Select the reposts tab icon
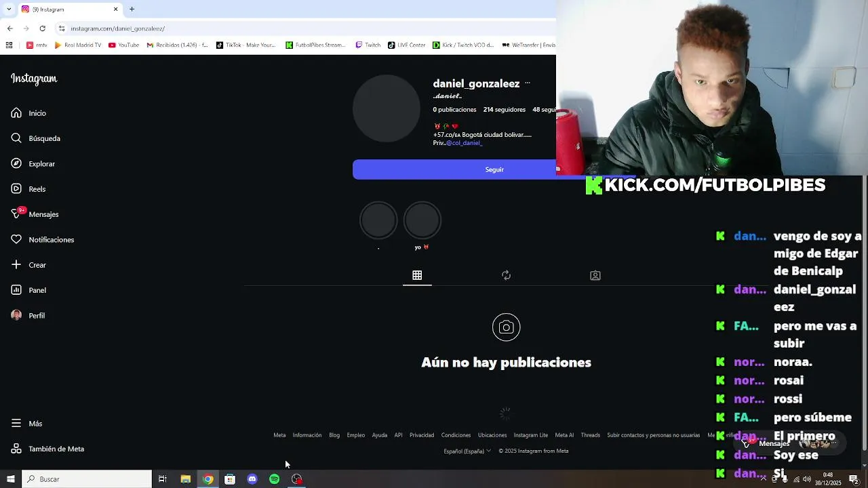 click(506, 275)
